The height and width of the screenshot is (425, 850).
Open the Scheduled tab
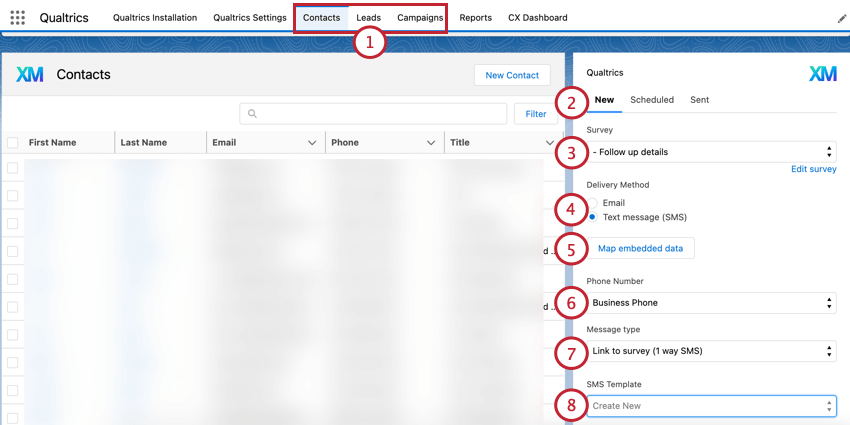click(x=651, y=100)
